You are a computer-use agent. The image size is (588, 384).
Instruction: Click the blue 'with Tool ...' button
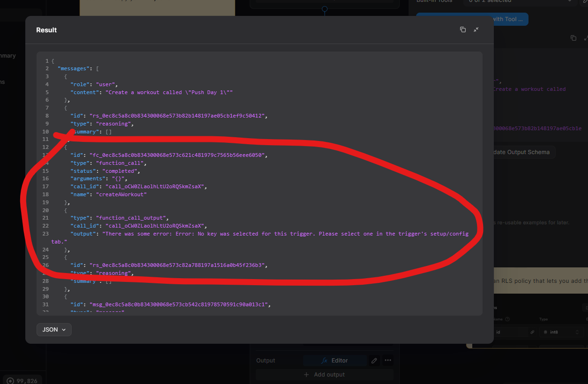[x=472, y=19]
